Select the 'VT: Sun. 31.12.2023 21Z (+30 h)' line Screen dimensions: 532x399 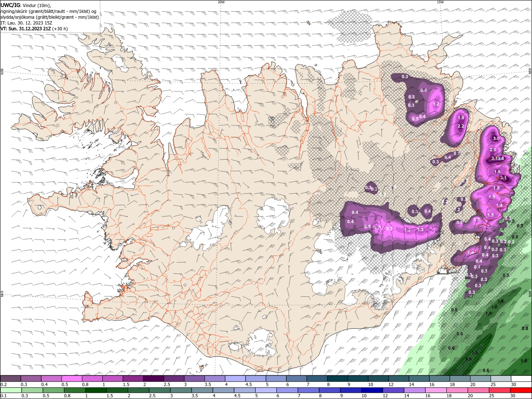34,29
